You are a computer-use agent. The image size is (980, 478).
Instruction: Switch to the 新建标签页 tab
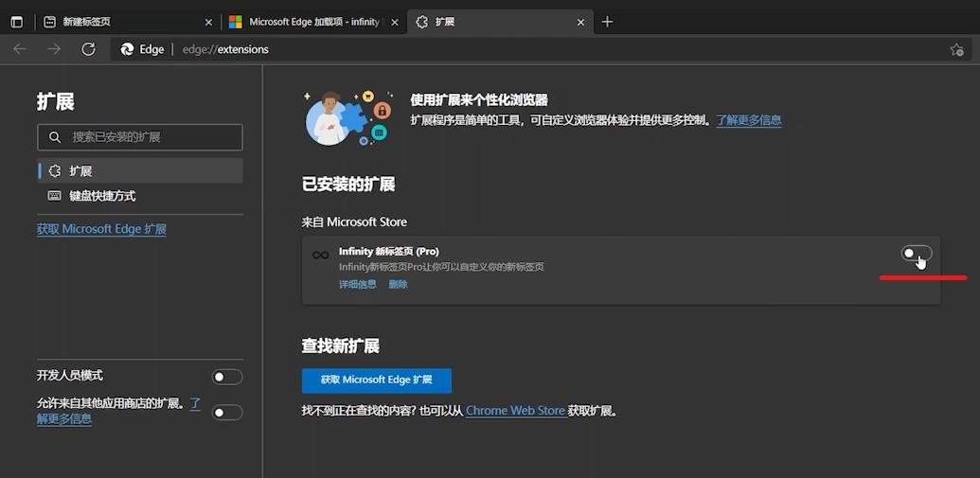pyautogui.click(x=128, y=22)
